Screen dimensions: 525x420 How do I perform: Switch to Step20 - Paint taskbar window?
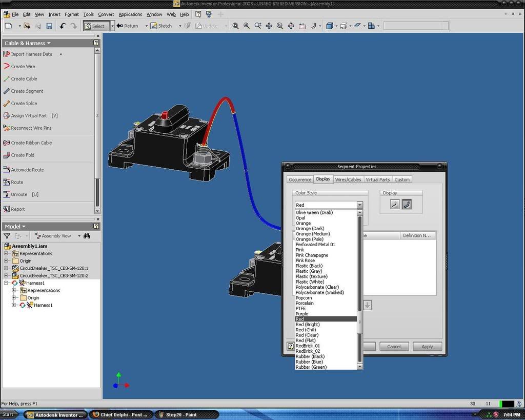pos(187,415)
